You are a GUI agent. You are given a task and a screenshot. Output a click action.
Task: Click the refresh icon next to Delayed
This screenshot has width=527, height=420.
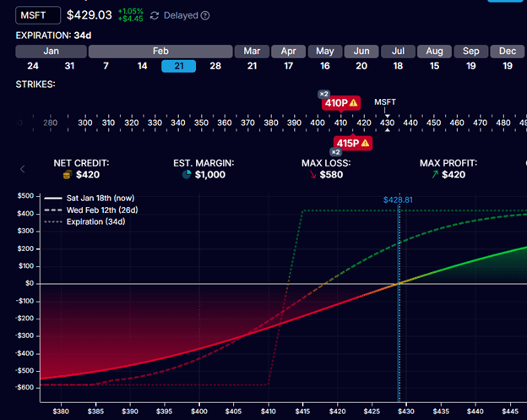tap(155, 15)
